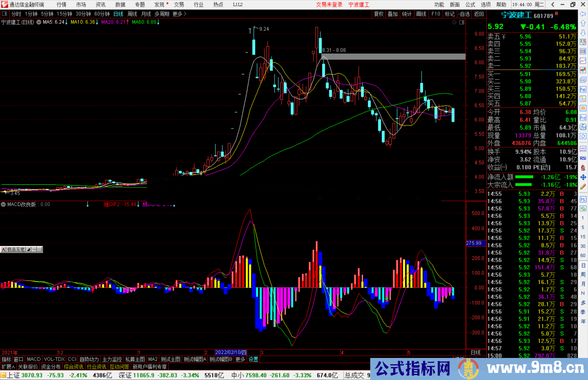Image resolution: width=588 pixels, height=380 pixels.
Task: Open the 更多 indicator list in the bottom bar
Action: 240,359
